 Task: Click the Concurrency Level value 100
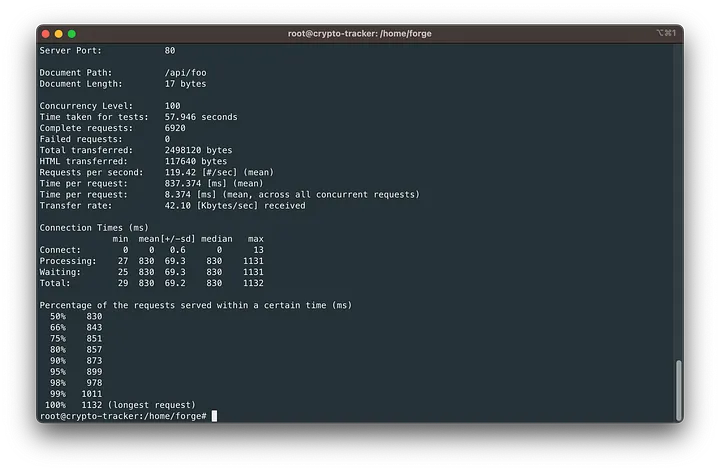tap(173, 106)
